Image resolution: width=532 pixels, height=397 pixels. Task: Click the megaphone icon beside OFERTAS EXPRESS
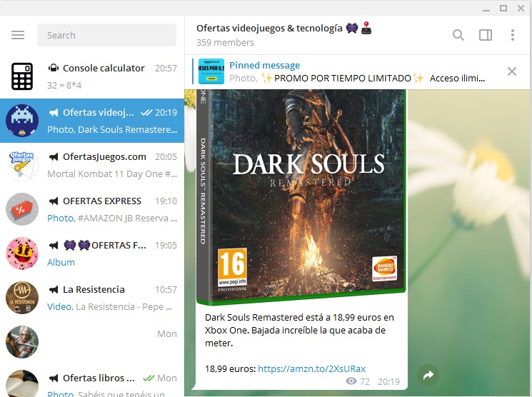coord(54,201)
